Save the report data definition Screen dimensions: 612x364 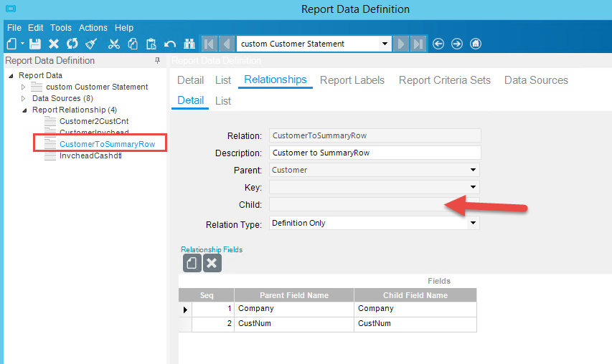pyautogui.click(x=35, y=44)
